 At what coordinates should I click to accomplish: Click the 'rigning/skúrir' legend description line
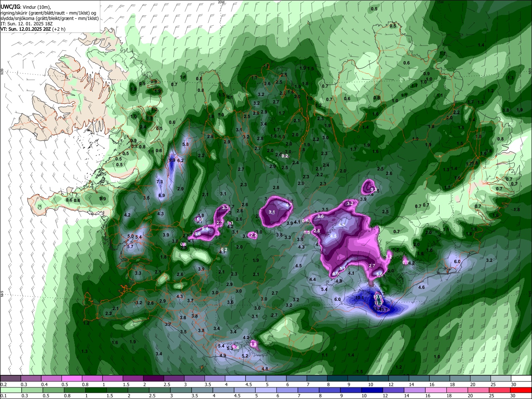click(x=47, y=13)
